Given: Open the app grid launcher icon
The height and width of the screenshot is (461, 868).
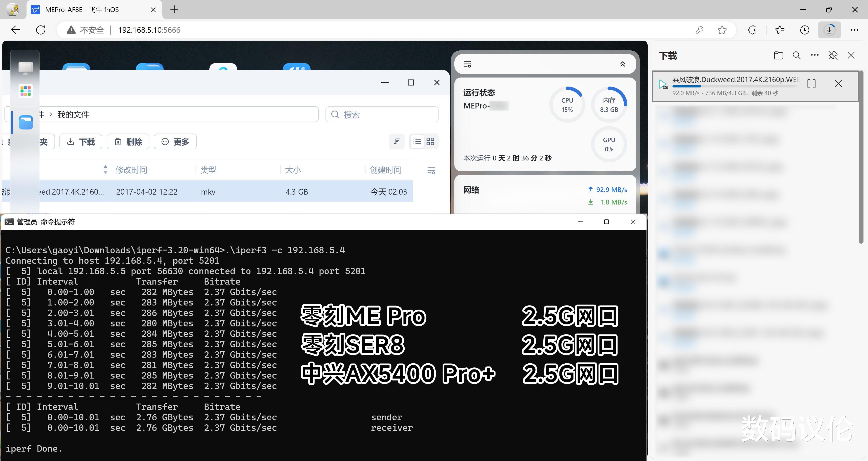Looking at the screenshot, I should pos(26,91).
